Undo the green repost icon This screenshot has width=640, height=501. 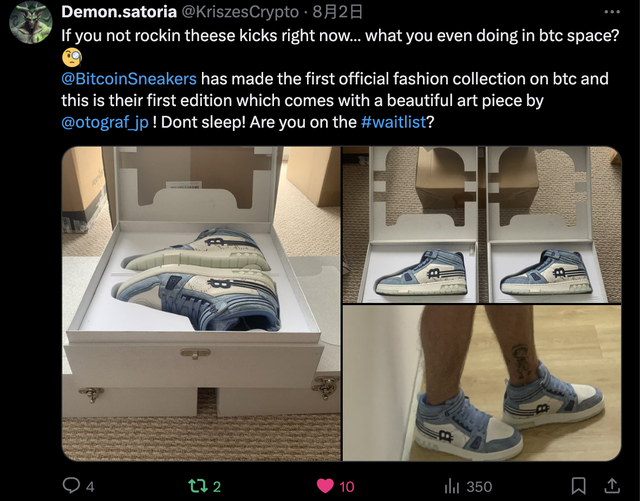[x=197, y=486]
